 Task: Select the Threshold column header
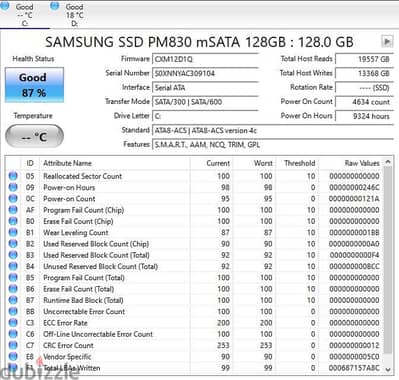[297, 163]
